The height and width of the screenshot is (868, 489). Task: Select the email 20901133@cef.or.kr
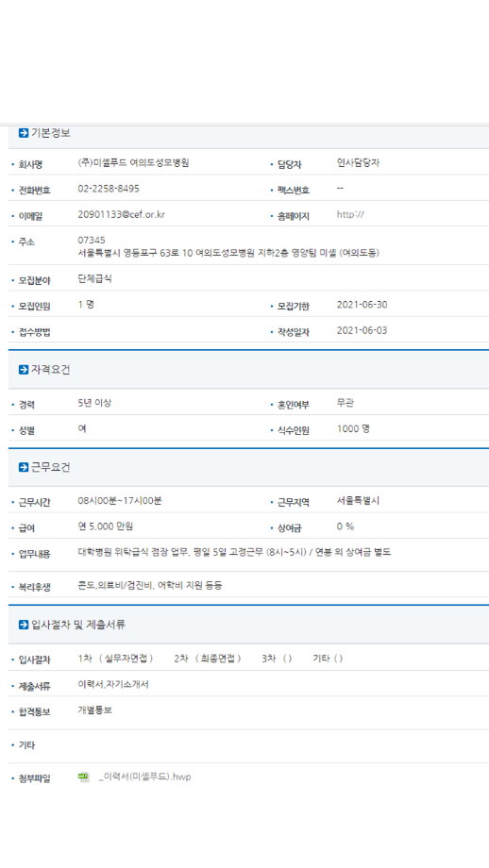click(x=121, y=215)
